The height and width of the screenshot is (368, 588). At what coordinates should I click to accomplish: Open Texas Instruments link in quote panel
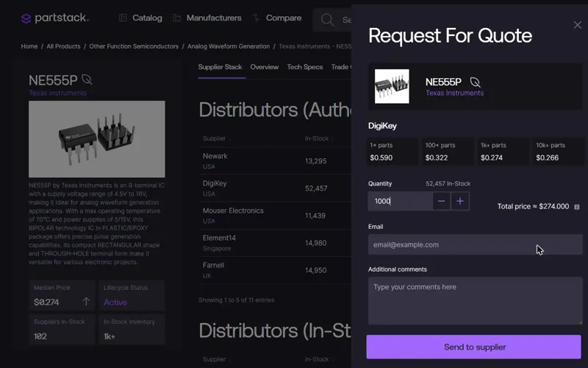tap(454, 93)
